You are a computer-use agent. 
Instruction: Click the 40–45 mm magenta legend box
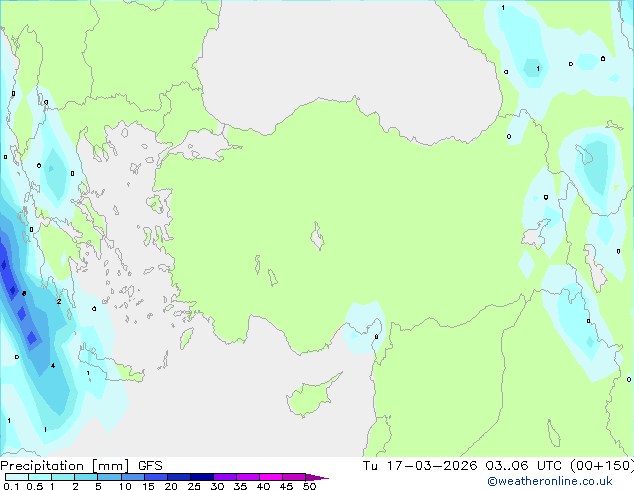point(271,477)
